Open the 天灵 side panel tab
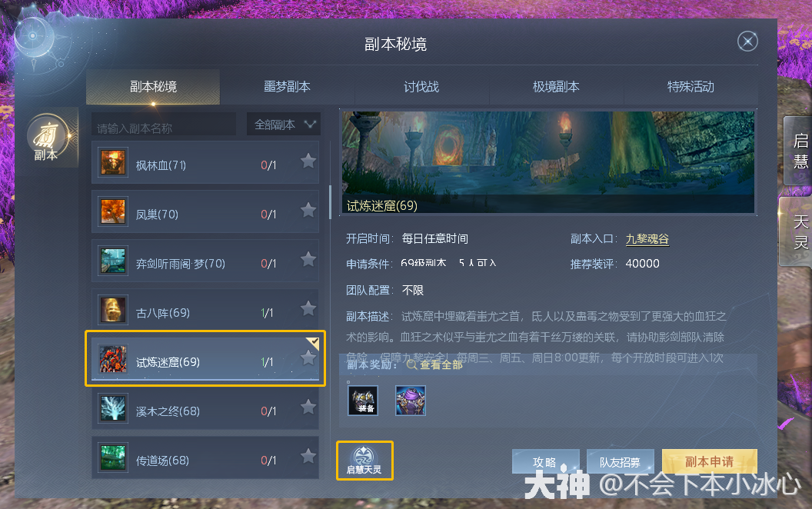The height and width of the screenshot is (509, 812). tap(800, 232)
